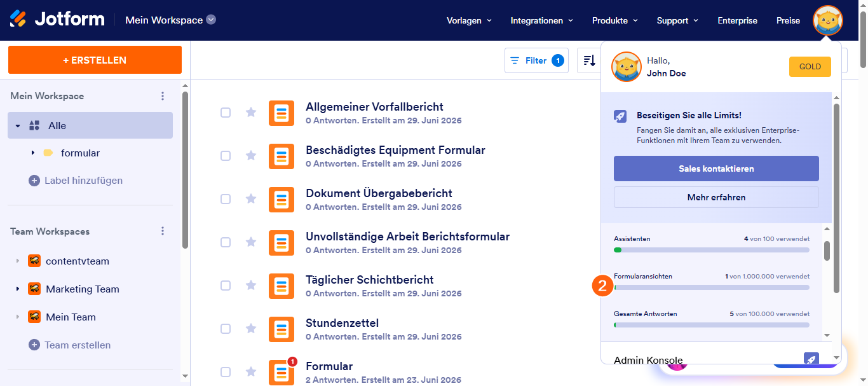Select Mein Team workspace
The width and height of the screenshot is (868, 386).
(x=71, y=317)
